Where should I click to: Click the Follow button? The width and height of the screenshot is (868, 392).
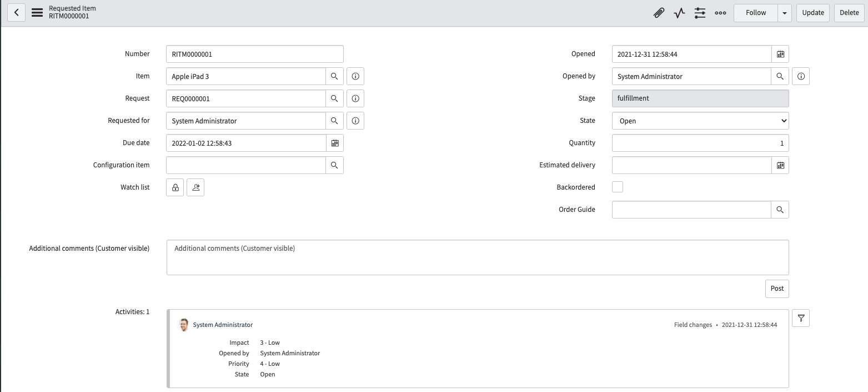(x=756, y=13)
